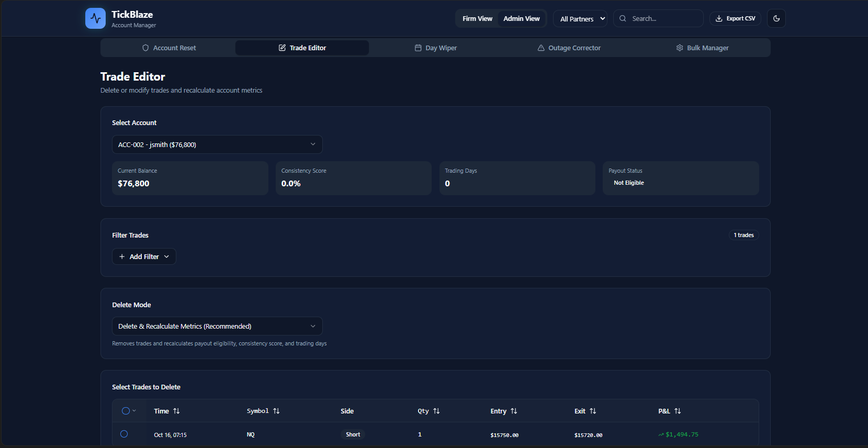Sort trades by P&L column arrows

tap(678, 411)
